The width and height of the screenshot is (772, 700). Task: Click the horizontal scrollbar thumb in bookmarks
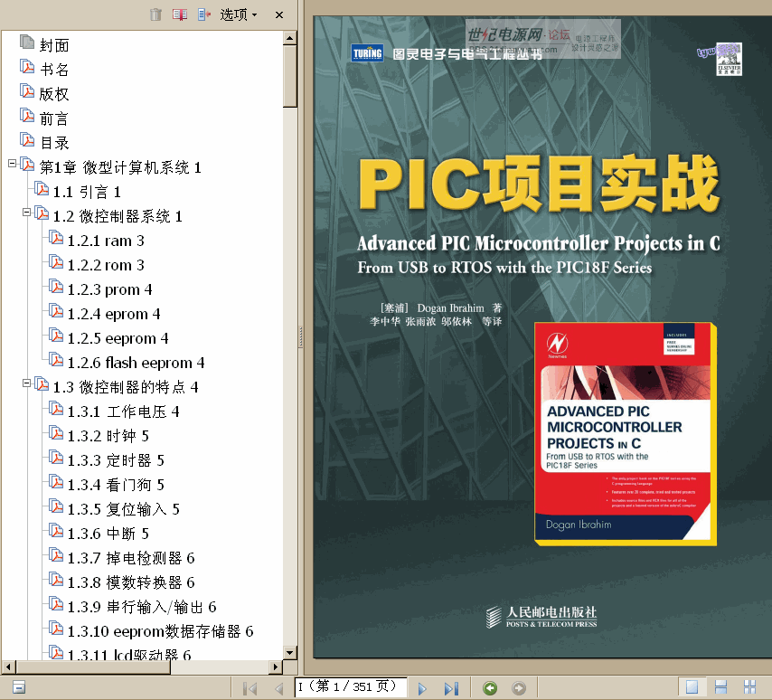(x=93, y=667)
